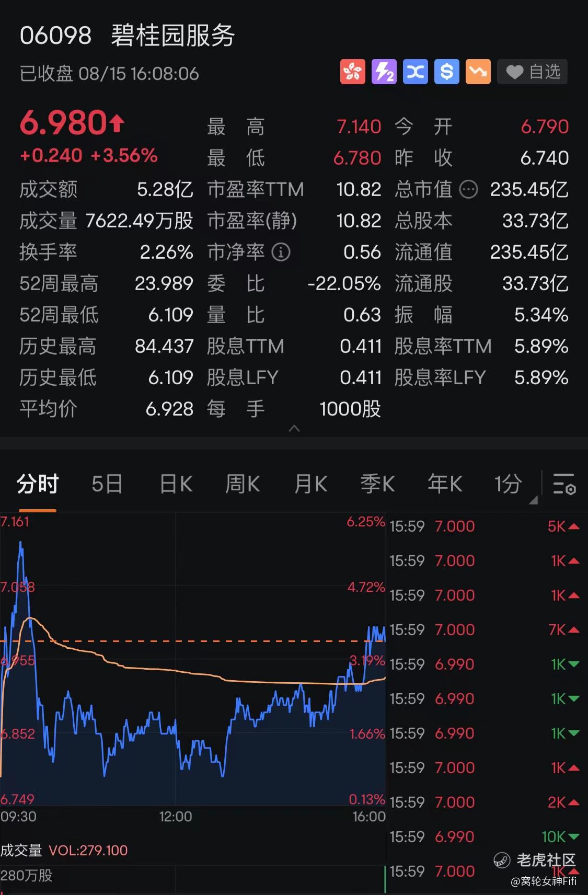Open the 总市值 more-options circle icon

(468, 189)
